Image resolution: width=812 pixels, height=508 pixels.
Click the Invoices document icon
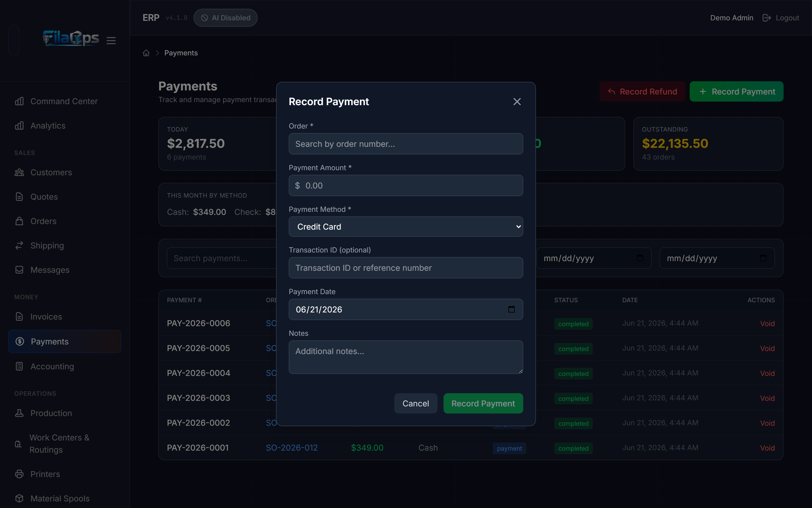[20, 316]
